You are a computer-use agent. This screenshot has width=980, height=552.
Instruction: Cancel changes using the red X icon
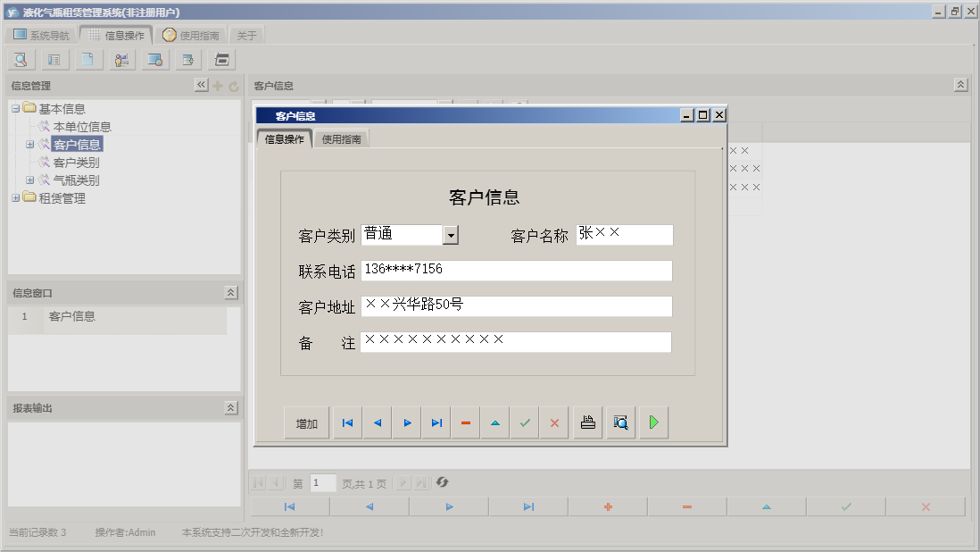(x=553, y=422)
